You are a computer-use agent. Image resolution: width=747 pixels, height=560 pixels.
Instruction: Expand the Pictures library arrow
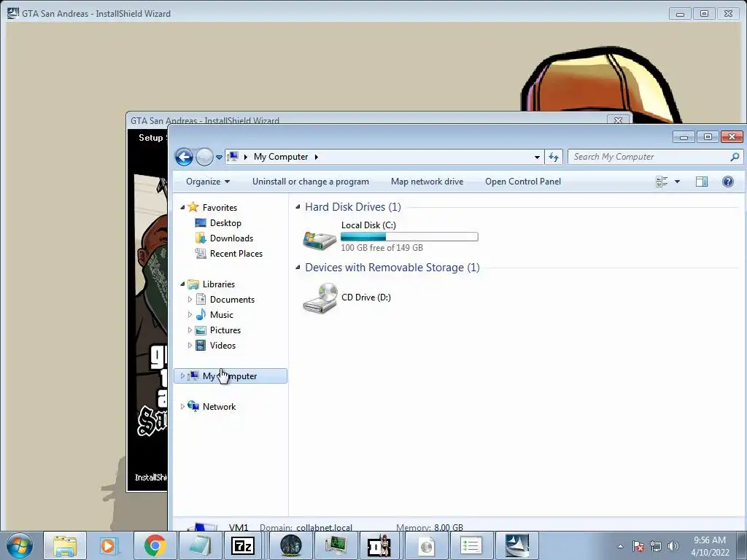coord(190,330)
